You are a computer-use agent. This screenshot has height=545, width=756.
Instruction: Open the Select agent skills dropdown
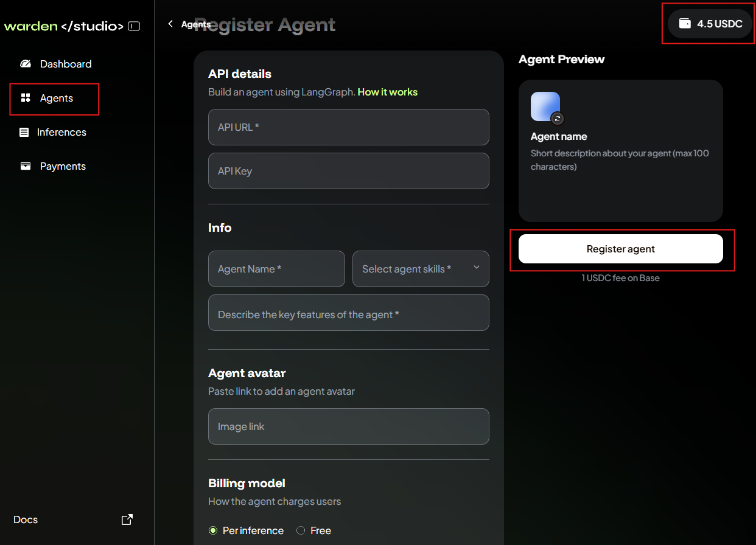tap(421, 268)
